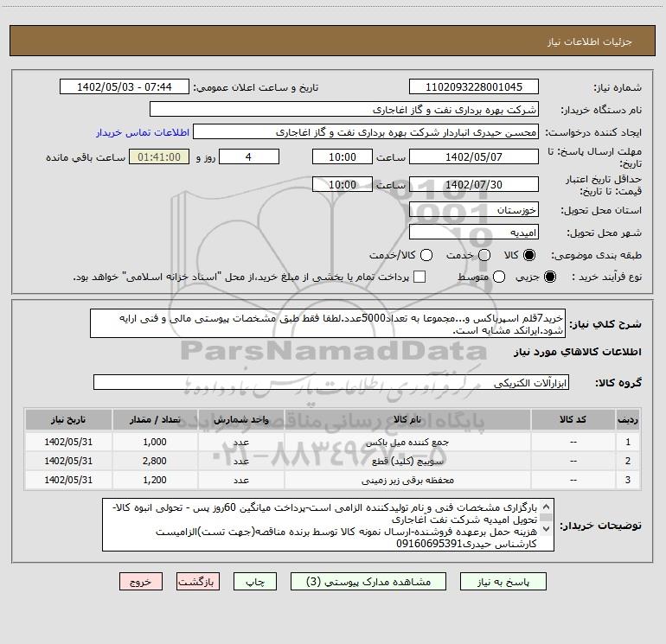Click the واحد شمارش column header
666x644 pixels.
pyautogui.click(x=240, y=419)
